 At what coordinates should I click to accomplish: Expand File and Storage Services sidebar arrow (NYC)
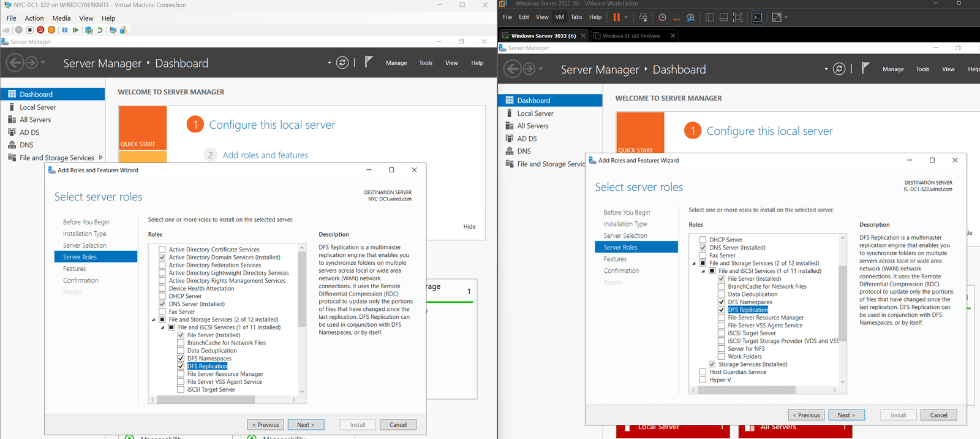click(x=100, y=158)
